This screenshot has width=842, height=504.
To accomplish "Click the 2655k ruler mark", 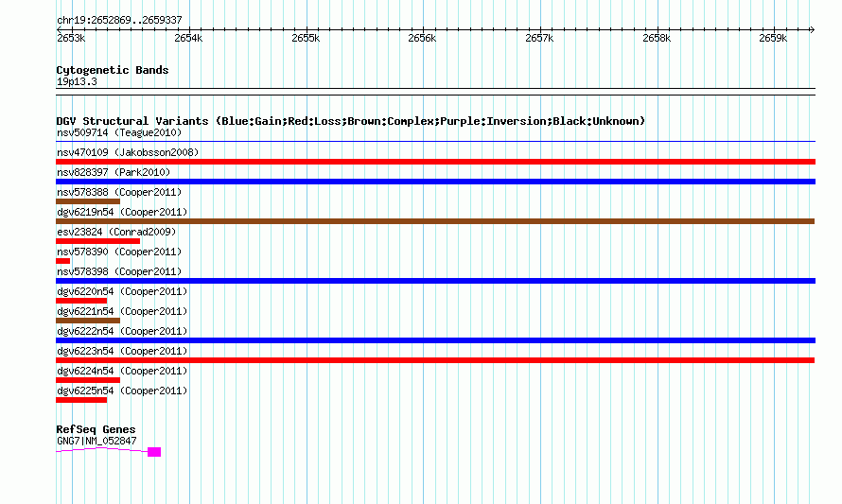I will coord(306,38).
